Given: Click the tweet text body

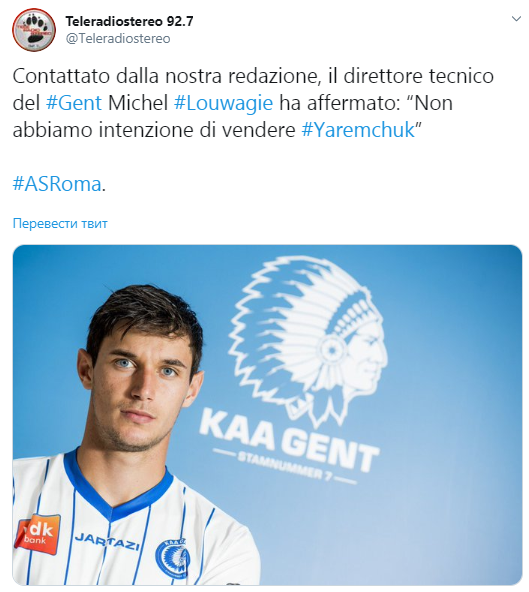Looking at the screenshot, I should pyautogui.click(x=253, y=130).
